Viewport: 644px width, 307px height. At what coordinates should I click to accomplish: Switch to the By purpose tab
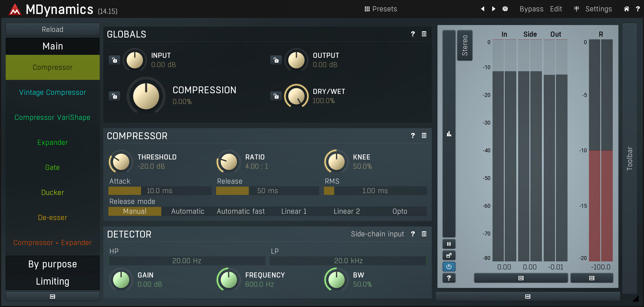click(x=52, y=264)
